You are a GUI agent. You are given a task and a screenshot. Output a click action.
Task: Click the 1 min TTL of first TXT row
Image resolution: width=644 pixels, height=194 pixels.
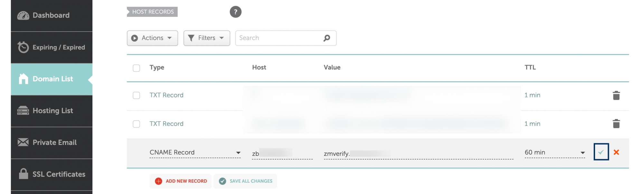pyautogui.click(x=532, y=95)
